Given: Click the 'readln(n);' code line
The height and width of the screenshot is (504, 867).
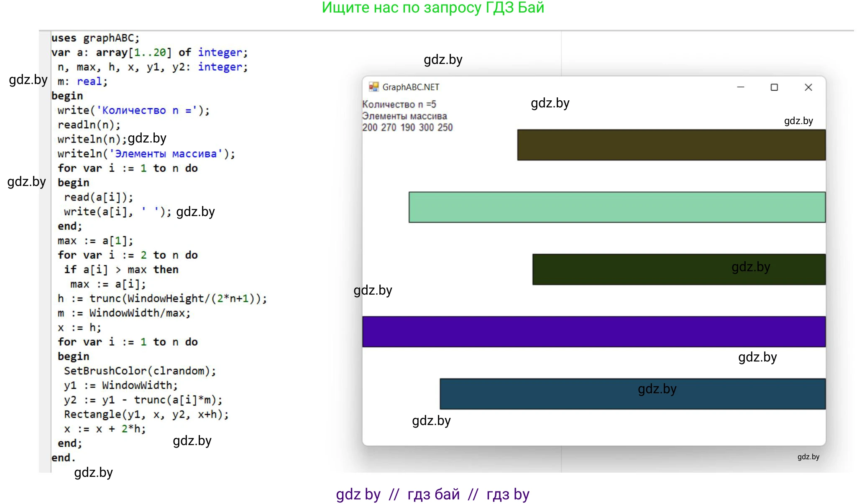Looking at the screenshot, I should 89,125.
